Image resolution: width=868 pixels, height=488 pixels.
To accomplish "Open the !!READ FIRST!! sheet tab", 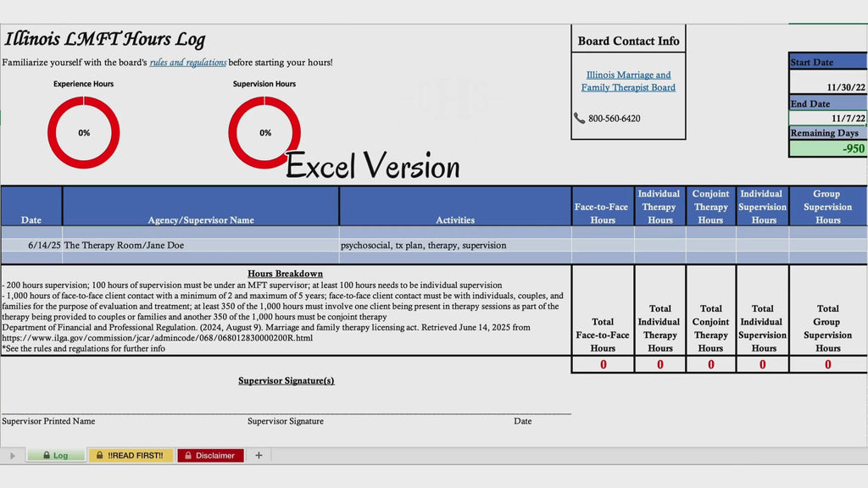I will (x=131, y=455).
